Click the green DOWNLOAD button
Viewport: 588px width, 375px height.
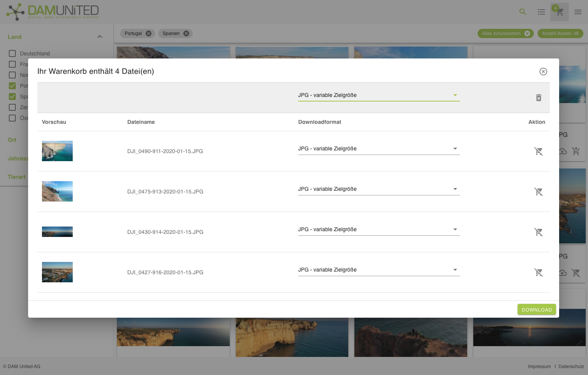pos(536,310)
